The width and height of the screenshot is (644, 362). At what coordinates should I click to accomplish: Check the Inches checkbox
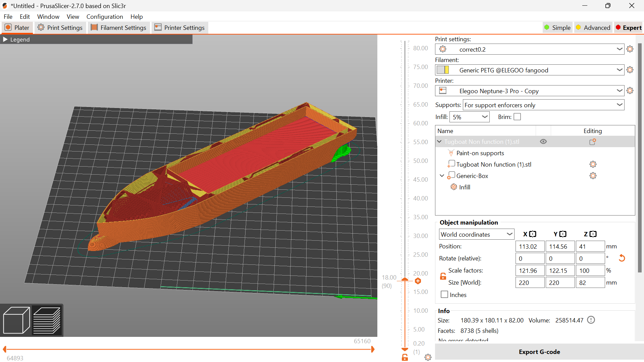click(444, 294)
